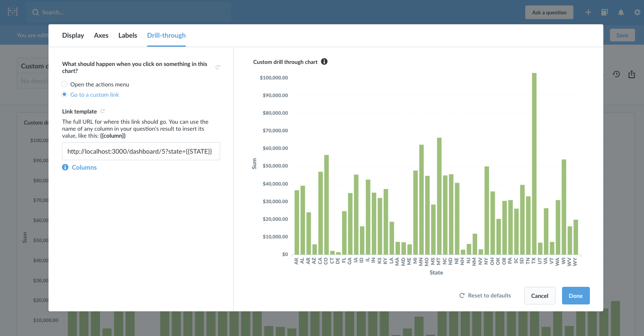Click the {{column}} example text
The width and height of the screenshot is (644, 336).
[x=113, y=136]
